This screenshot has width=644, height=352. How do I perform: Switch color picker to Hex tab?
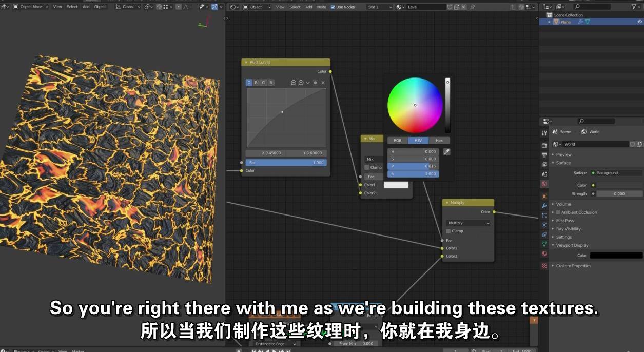pos(439,140)
